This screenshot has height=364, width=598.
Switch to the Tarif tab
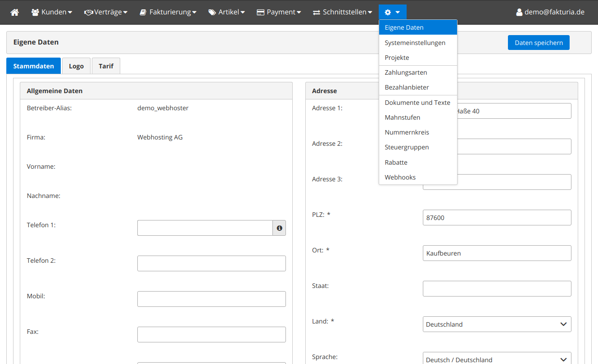tap(106, 66)
